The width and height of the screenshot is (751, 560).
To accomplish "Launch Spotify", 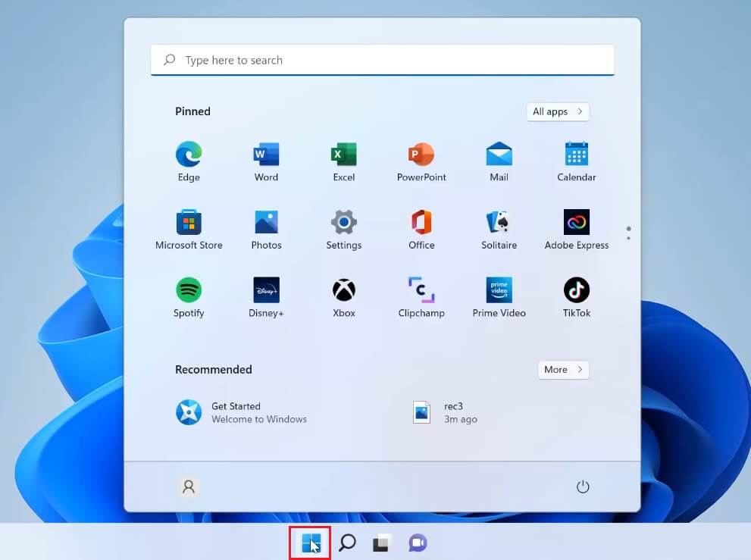I will tap(188, 291).
